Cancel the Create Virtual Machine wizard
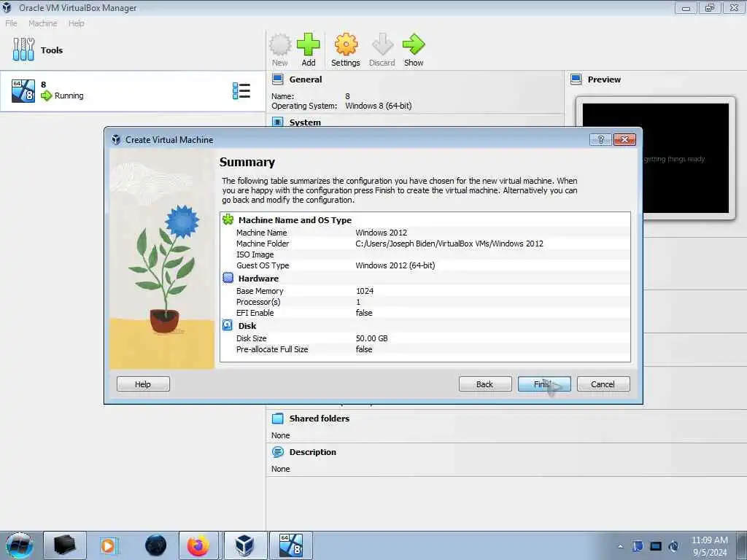 tap(603, 384)
